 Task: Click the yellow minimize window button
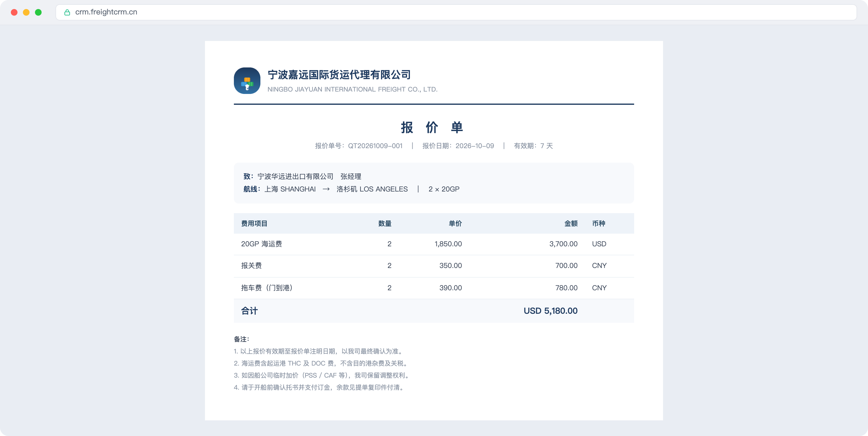[x=26, y=12]
